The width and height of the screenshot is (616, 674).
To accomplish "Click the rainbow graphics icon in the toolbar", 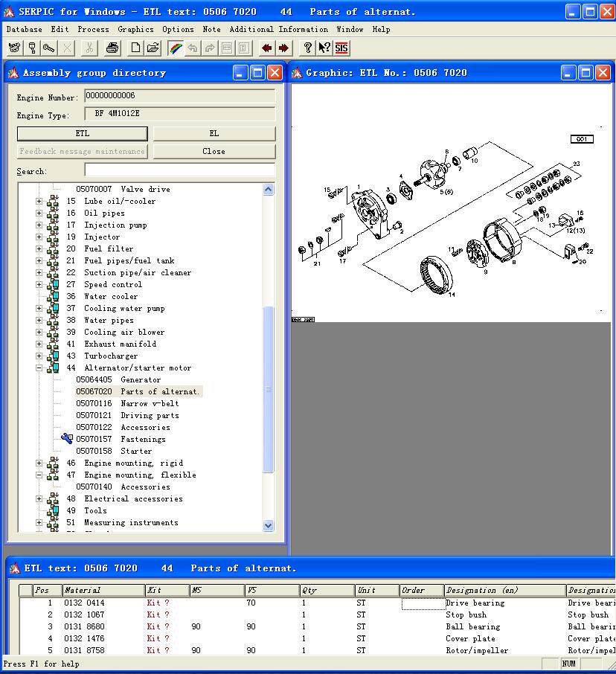I will (176, 48).
